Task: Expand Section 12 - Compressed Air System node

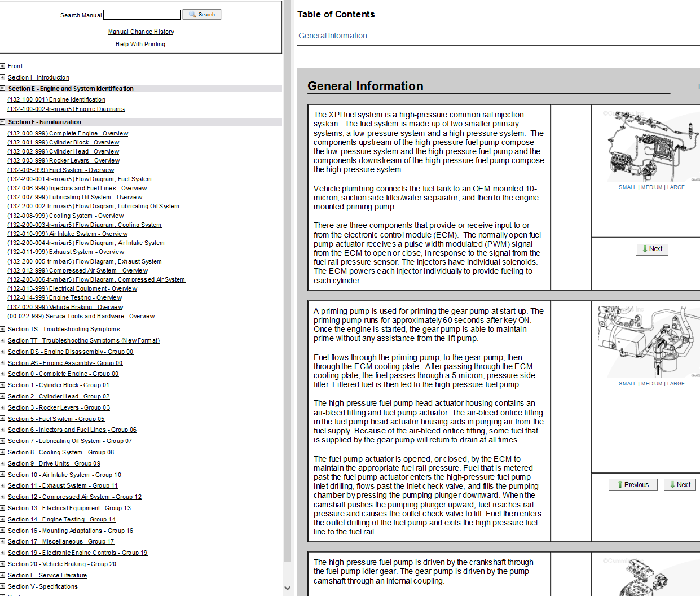Action: 3,497
